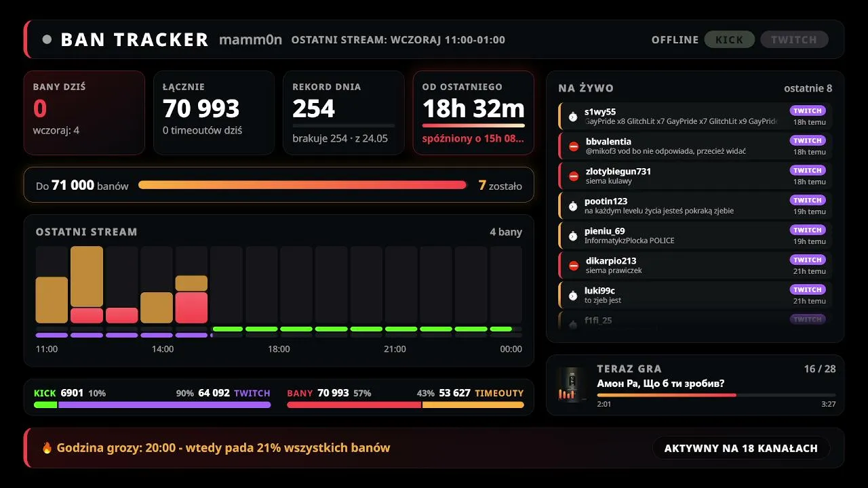
Task: Open the BANY DZIŚ stat card
Action: 84,113
